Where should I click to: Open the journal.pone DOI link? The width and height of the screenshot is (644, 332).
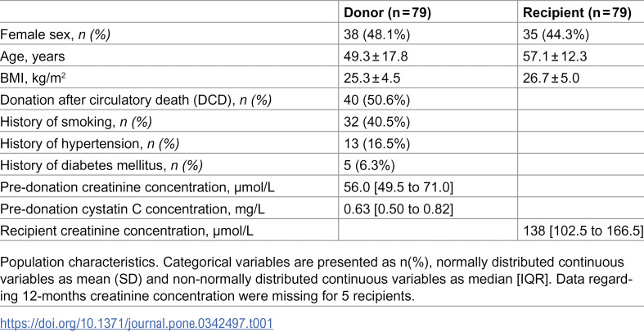pos(136,322)
